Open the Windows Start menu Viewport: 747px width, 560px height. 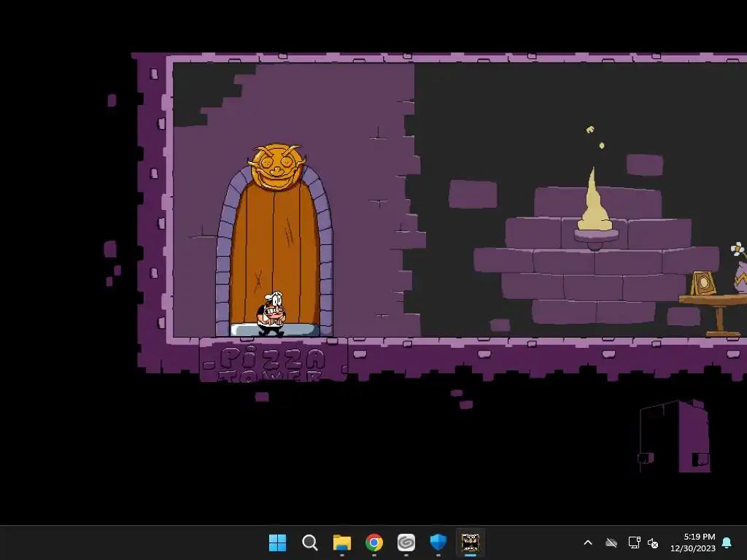coord(277,542)
